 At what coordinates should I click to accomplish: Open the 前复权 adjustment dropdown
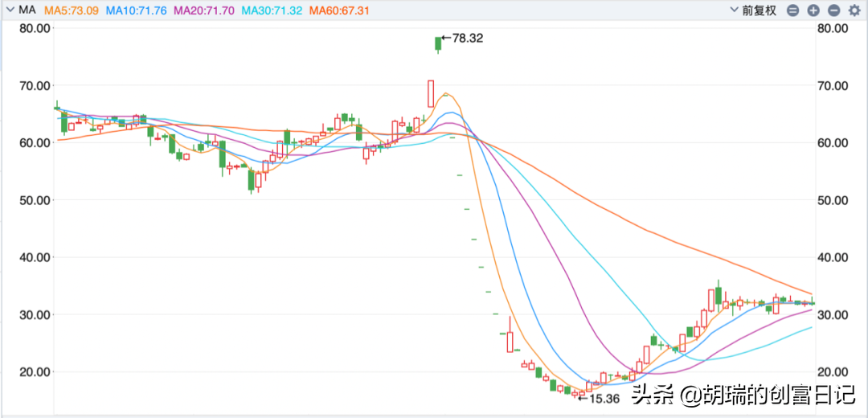tap(754, 10)
